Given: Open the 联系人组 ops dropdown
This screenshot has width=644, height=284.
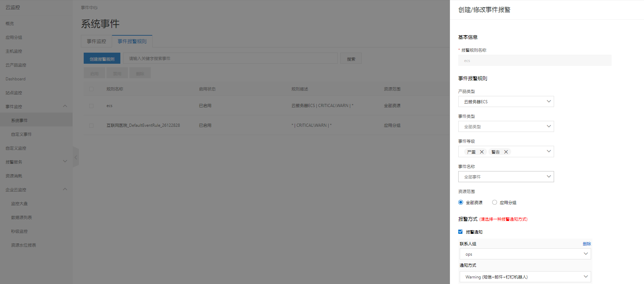Looking at the screenshot, I should point(525,254).
